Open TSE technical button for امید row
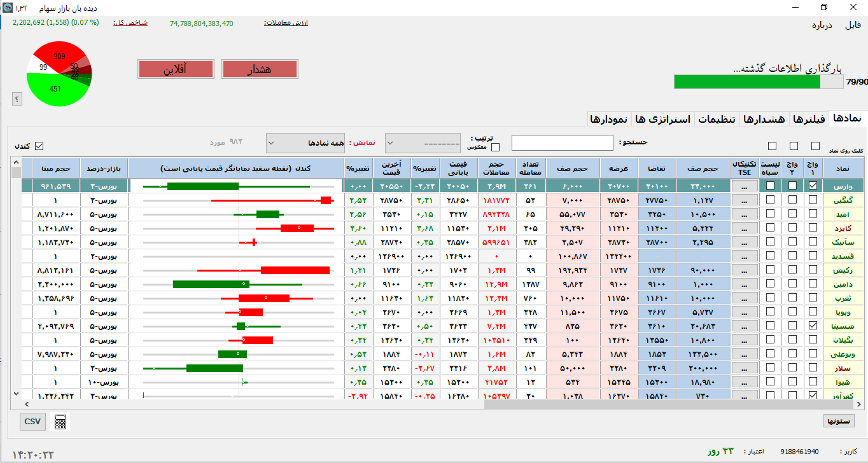Viewport: 868px width, 463px height. coord(745,214)
